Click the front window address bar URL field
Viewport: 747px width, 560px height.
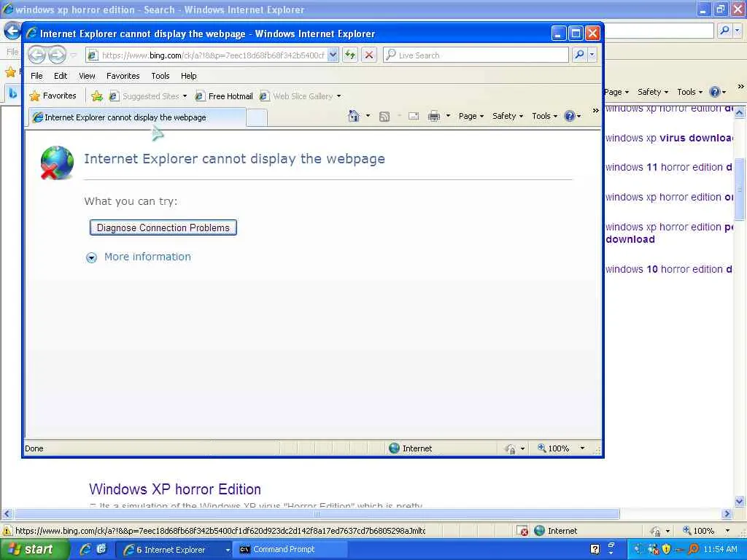point(213,55)
